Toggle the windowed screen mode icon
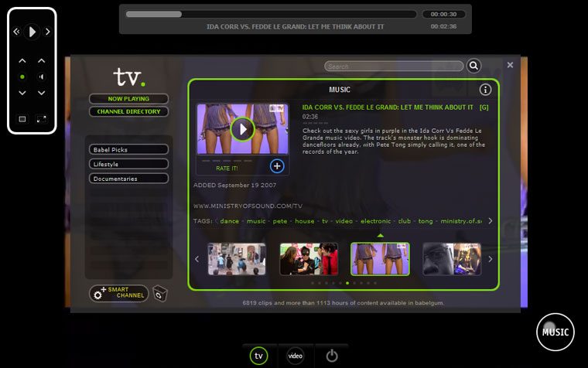 22,119
